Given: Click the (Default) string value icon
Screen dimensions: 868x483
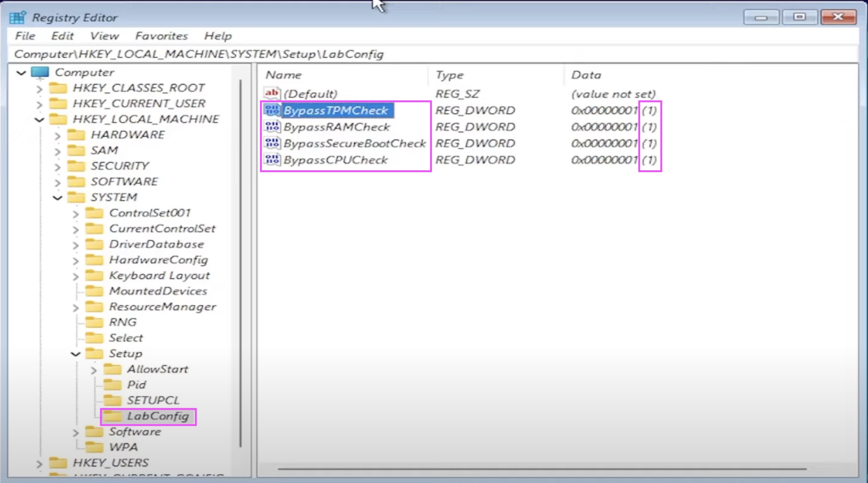Looking at the screenshot, I should (x=272, y=93).
